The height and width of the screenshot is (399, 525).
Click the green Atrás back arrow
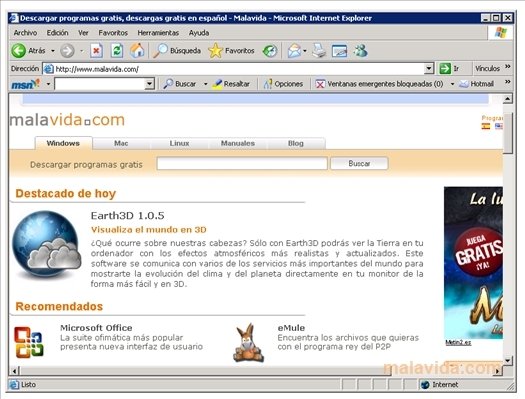pyautogui.click(x=18, y=51)
